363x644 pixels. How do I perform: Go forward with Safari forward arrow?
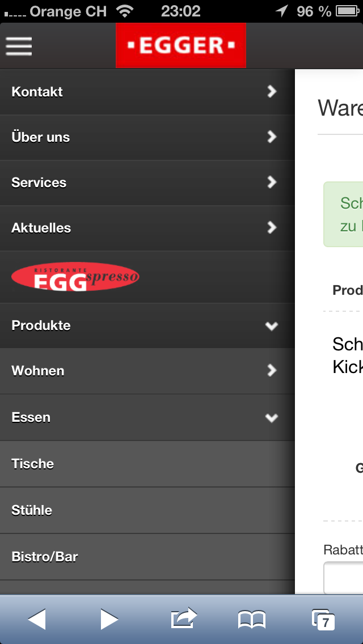click(109, 619)
